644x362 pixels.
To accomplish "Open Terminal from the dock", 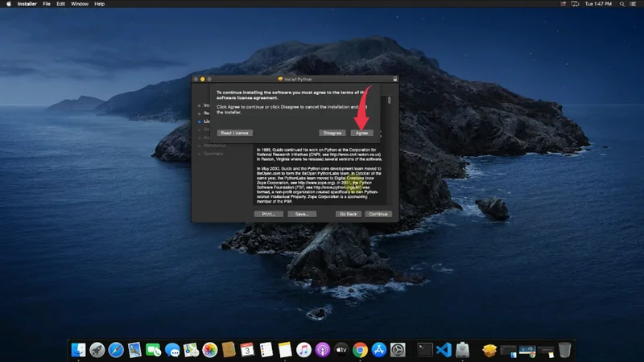I will point(425,350).
